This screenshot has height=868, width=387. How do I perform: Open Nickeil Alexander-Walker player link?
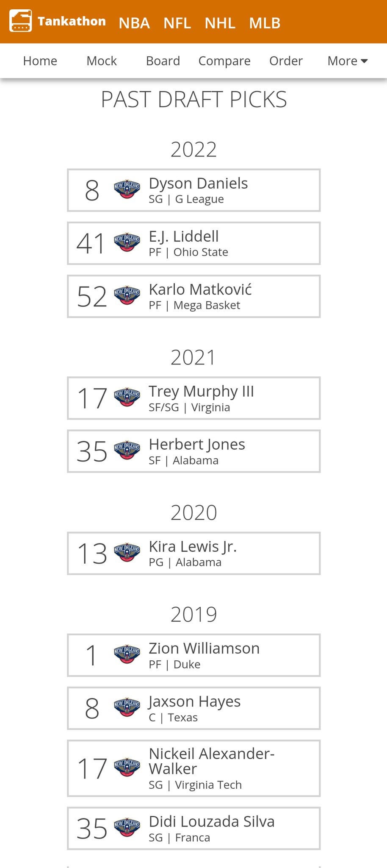pyautogui.click(x=212, y=761)
